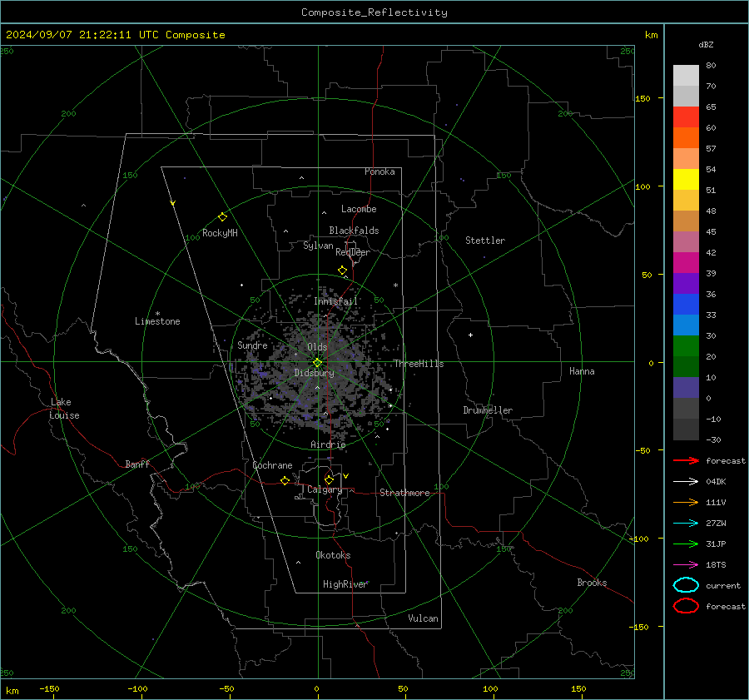Click the red forecast arrow in legend
Image resolution: width=749 pixels, height=700 pixels.
click(686, 460)
